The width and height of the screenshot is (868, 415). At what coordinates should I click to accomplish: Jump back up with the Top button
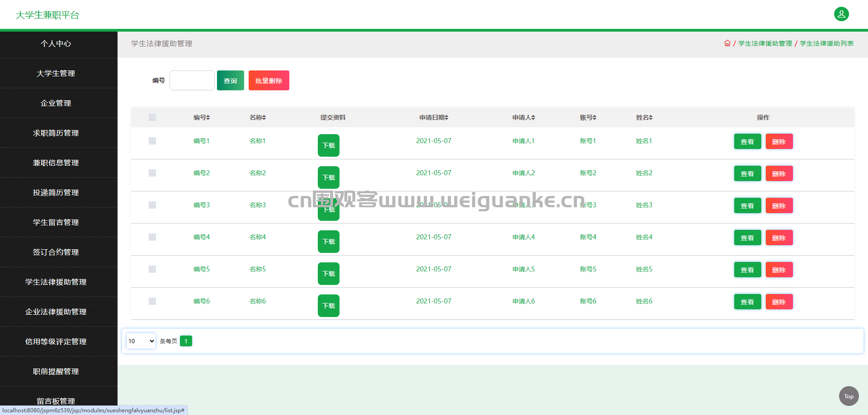pyautogui.click(x=849, y=396)
